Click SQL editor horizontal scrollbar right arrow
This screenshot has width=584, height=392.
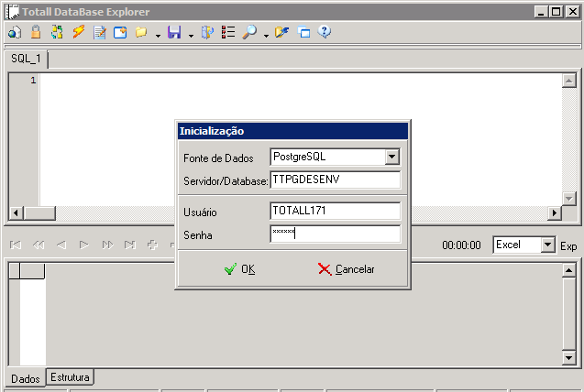pyautogui.click(x=555, y=212)
